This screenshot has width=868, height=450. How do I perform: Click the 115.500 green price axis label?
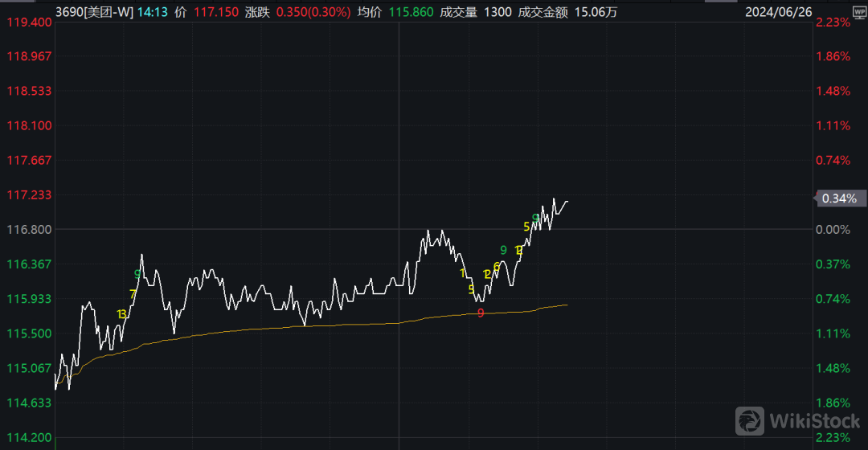[x=29, y=333]
